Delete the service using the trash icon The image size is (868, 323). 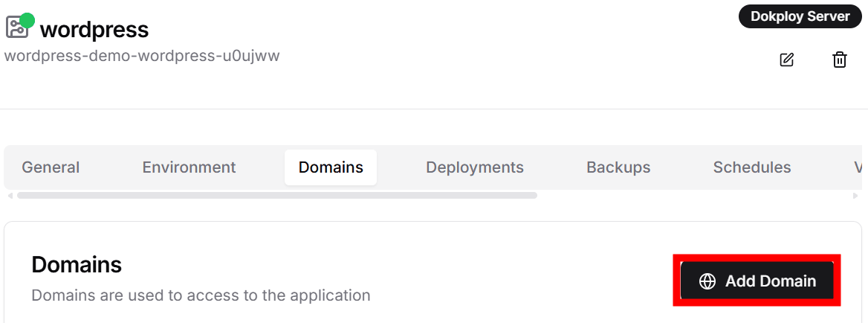(839, 60)
